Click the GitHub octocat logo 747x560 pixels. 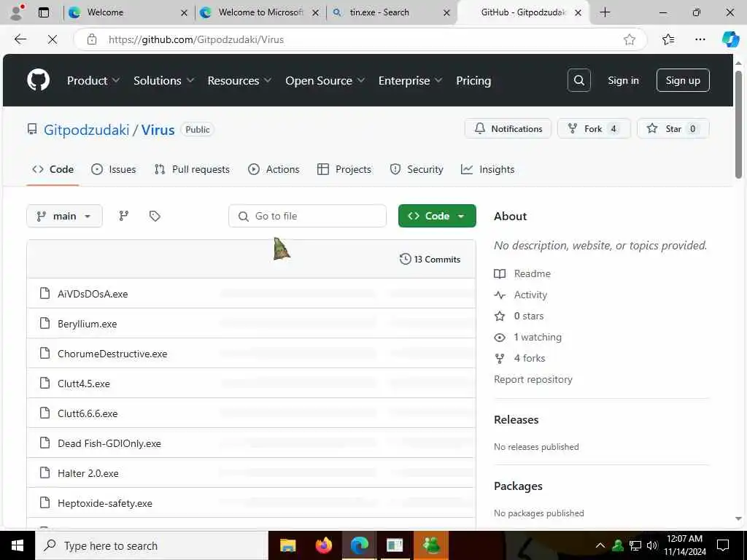(x=38, y=80)
